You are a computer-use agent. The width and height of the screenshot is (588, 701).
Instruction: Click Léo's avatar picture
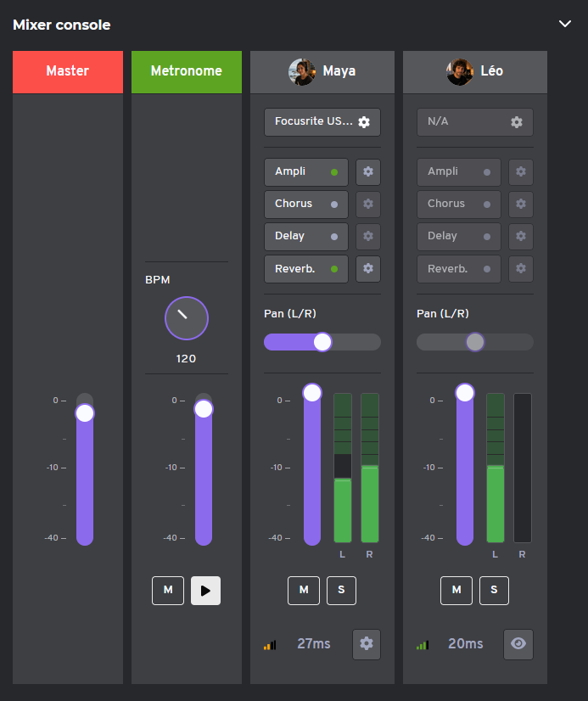[x=460, y=71]
